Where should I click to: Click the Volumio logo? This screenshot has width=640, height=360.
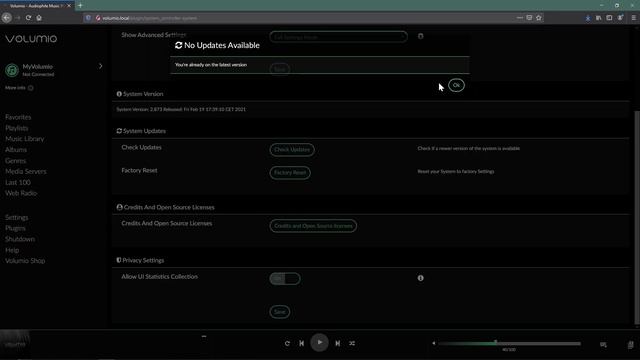coord(31,39)
